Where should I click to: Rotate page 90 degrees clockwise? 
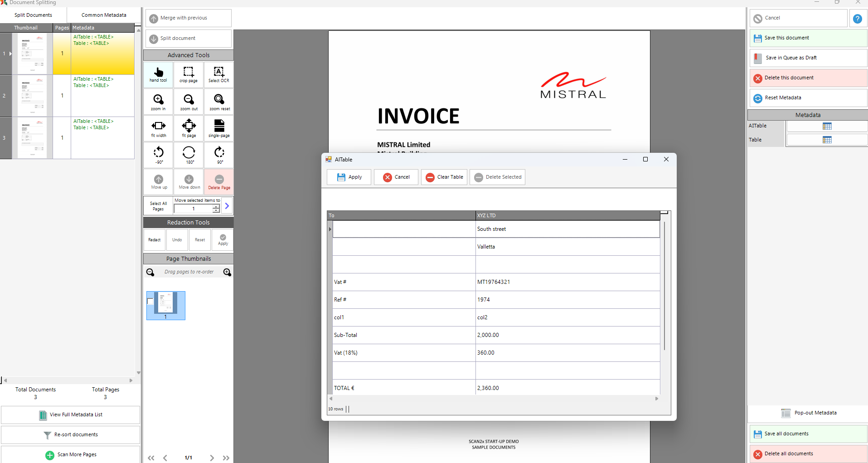[219, 155]
